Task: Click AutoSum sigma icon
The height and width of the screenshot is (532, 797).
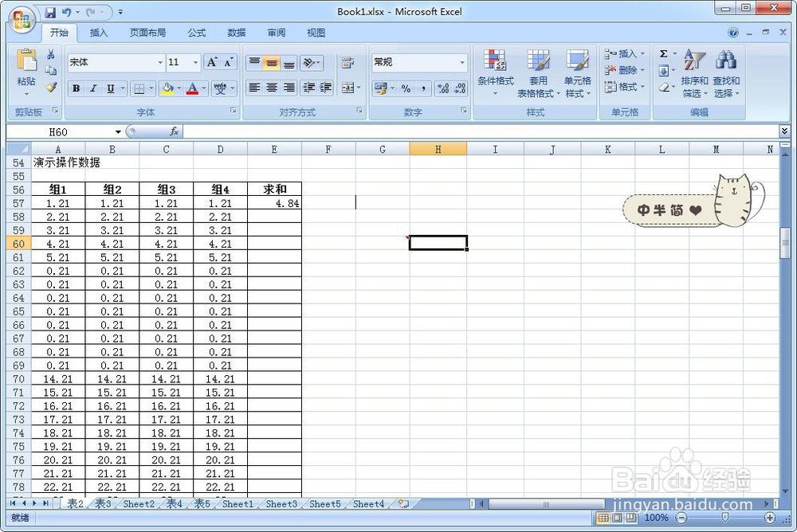Action: pyautogui.click(x=663, y=54)
